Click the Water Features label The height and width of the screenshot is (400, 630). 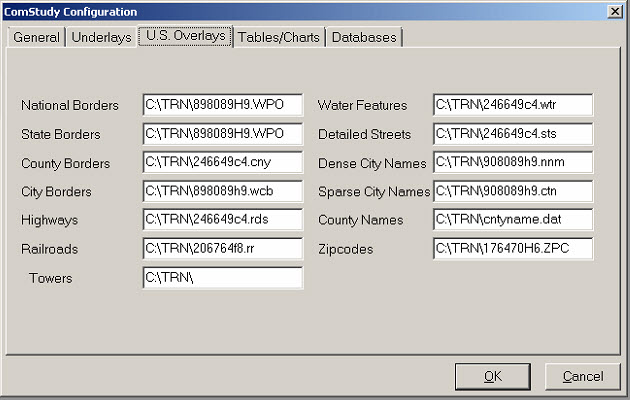pos(362,105)
